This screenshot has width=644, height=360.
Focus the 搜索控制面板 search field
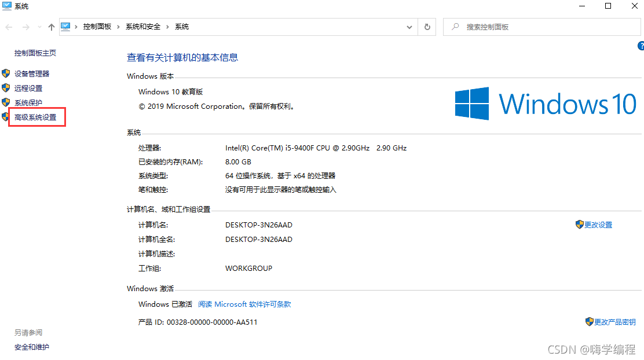click(x=541, y=27)
